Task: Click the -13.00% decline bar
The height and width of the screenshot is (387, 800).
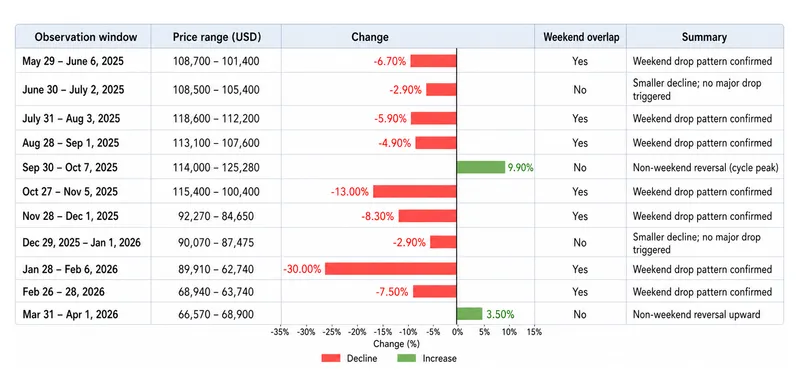Action: [x=415, y=191]
